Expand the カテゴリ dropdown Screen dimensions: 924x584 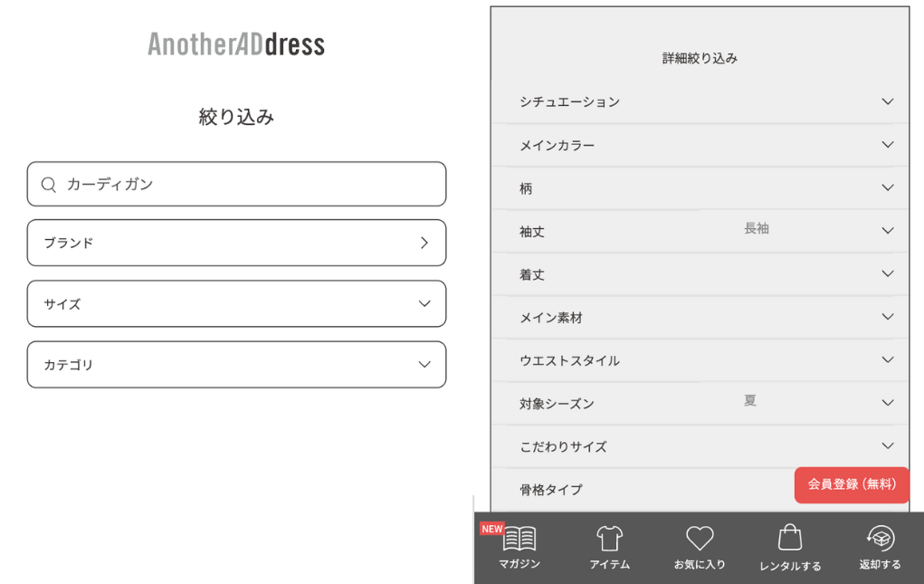click(424, 364)
